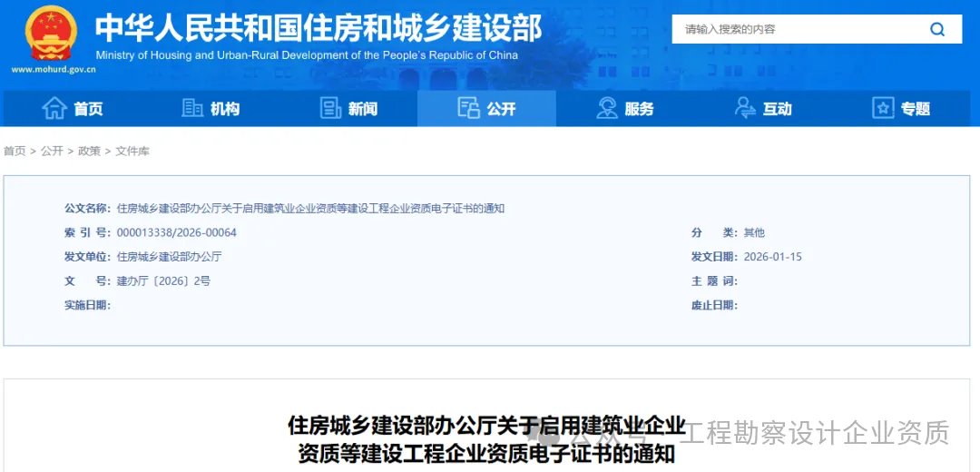Click the 中华人民共和国住房和城乡建设部 site title
The image size is (980, 472).
point(318,27)
